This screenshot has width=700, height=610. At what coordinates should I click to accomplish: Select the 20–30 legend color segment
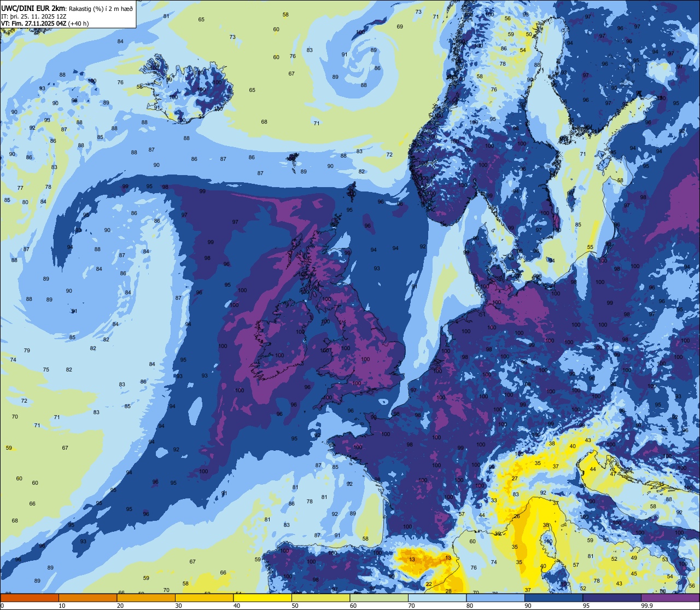[146, 597]
